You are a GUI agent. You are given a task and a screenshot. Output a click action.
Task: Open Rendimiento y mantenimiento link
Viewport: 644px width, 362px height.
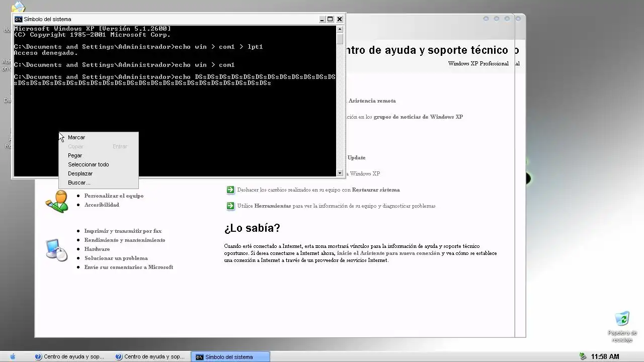pyautogui.click(x=125, y=240)
